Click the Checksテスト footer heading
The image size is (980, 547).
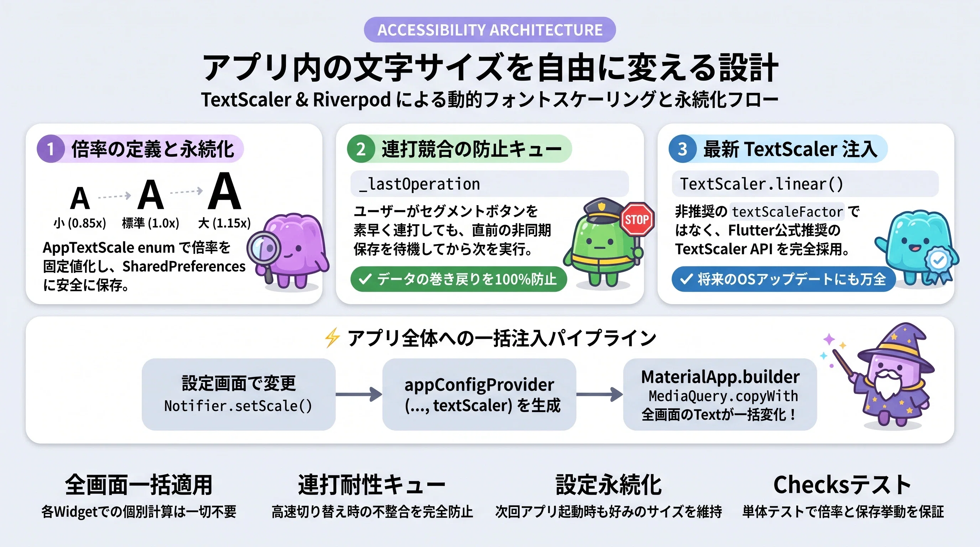coord(842,485)
